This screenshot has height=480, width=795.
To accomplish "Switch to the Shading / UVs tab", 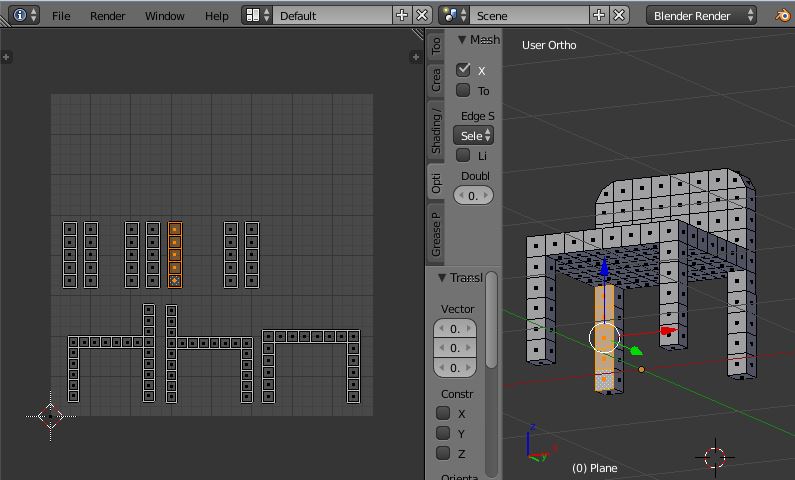I will coord(436,131).
